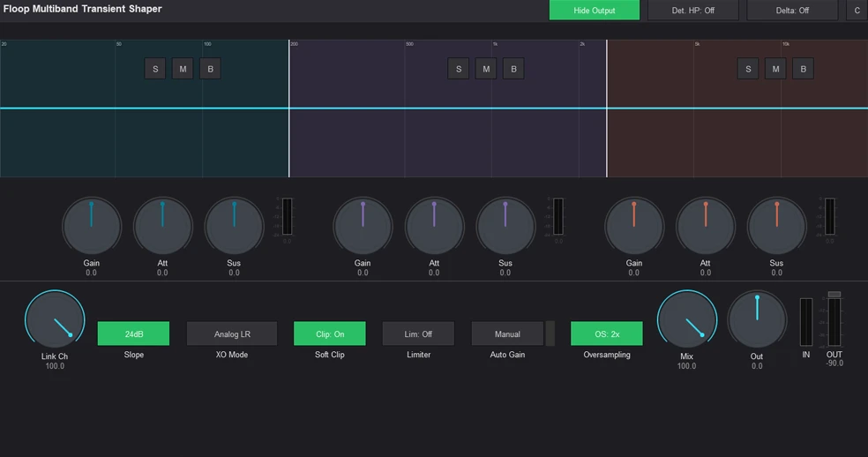Click the Link Ch value 100.0
The image size is (868, 457).
click(x=55, y=366)
